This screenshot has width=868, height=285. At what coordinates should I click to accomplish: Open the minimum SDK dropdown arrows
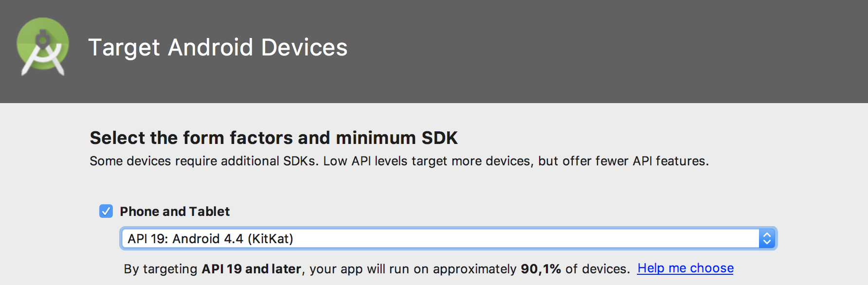click(x=767, y=239)
